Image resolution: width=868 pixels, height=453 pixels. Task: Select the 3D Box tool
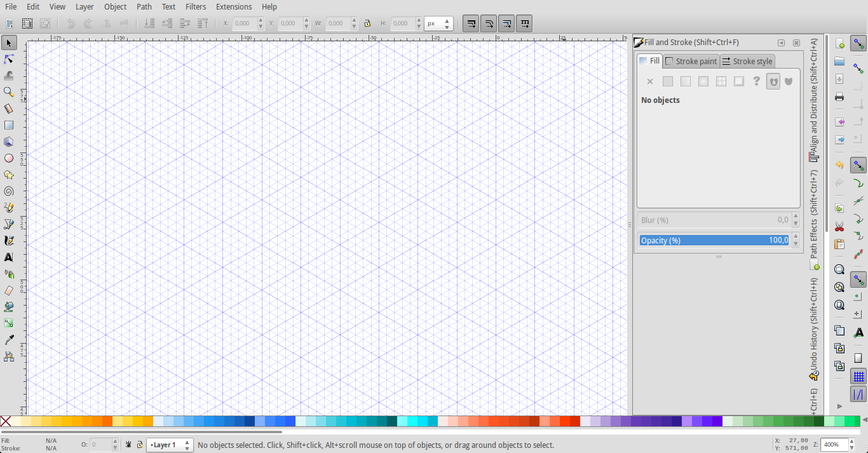pos(9,142)
